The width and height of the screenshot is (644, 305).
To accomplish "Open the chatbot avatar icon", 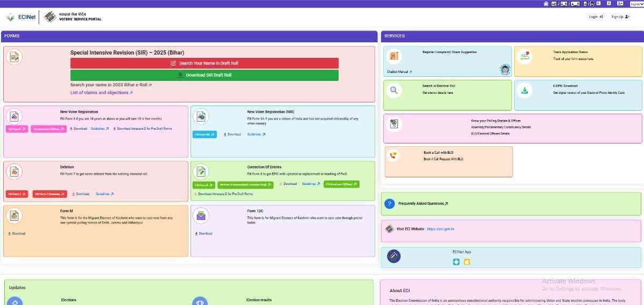I will [x=504, y=70].
